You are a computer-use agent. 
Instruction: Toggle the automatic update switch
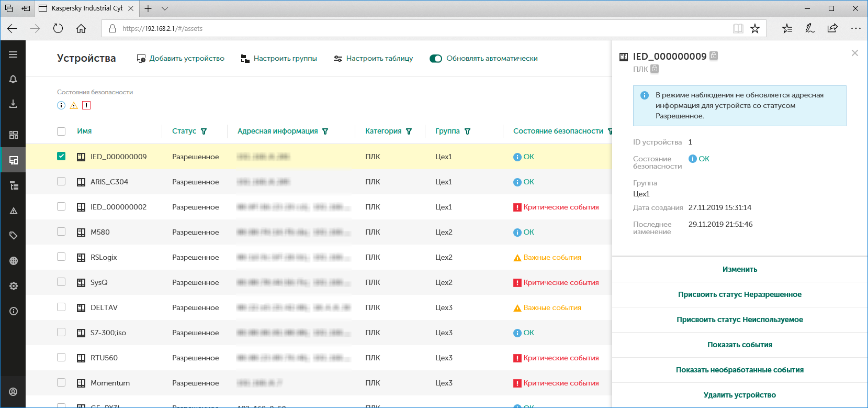coord(435,59)
